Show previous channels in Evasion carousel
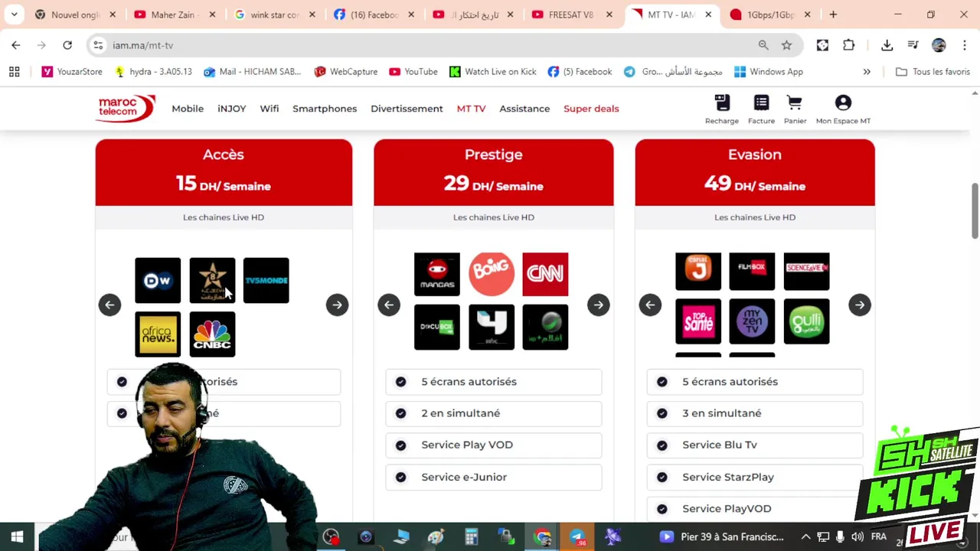The height and width of the screenshot is (551, 980). [x=650, y=305]
